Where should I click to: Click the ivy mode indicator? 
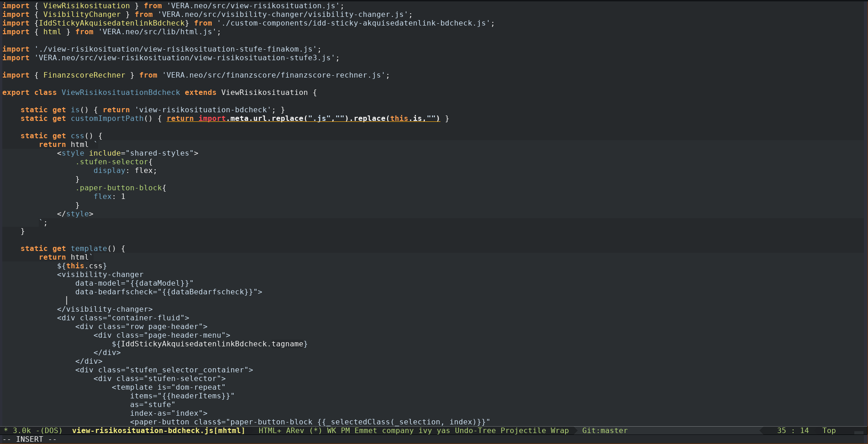pos(424,430)
